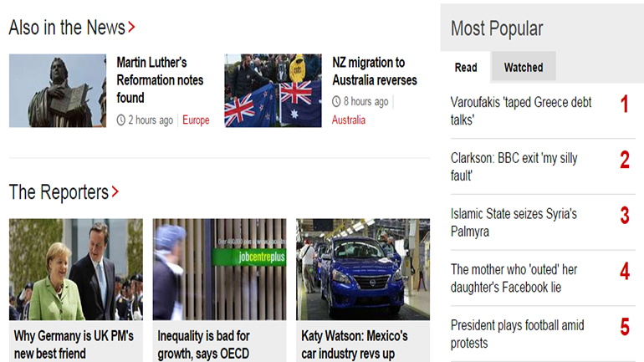Open the Martin Luther statue thumbnail

click(x=58, y=90)
